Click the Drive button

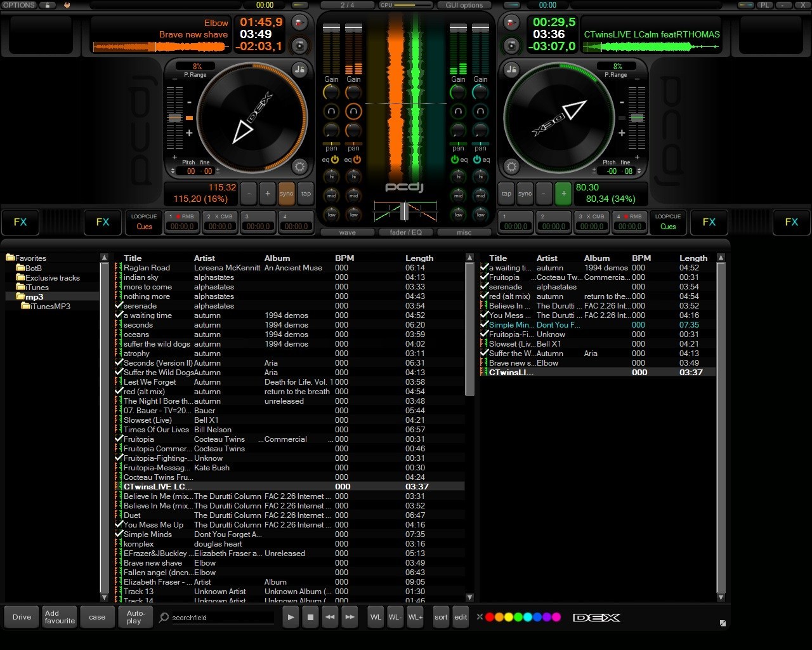pos(22,617)
